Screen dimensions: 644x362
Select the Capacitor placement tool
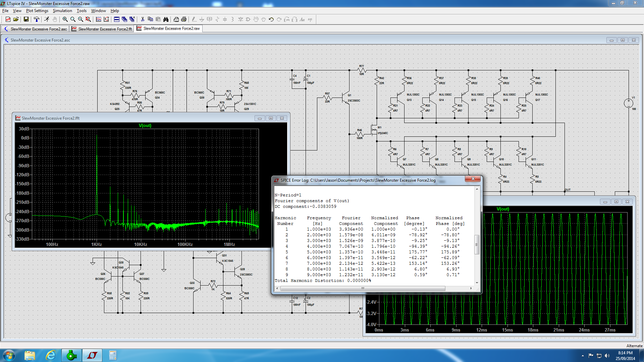coord(225,19)
